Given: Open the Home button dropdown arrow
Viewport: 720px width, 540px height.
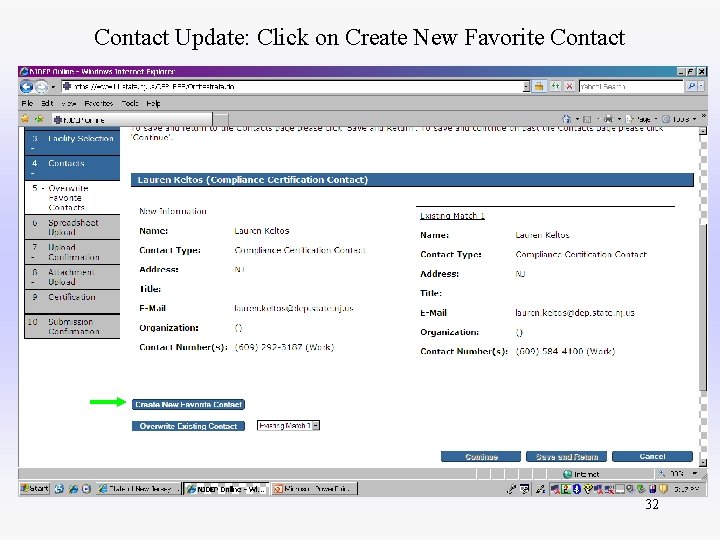Looking at the screenshot, I should 577,119.
